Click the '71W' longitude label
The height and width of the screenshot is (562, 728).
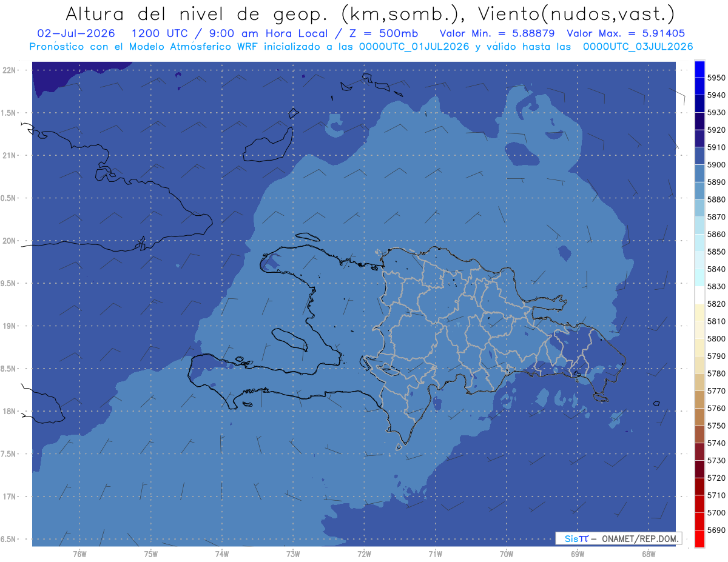(435, 554)
